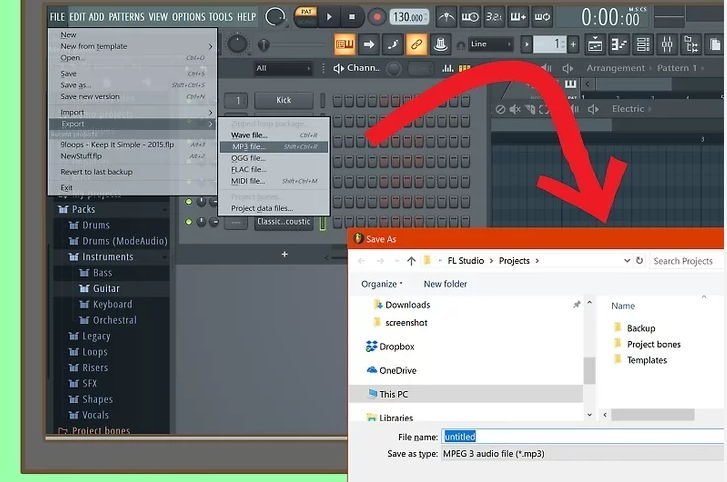The width and height of the screenshot is (727, 482).
Task: Open the OPTIONS menu
Action: pos(189,17)
